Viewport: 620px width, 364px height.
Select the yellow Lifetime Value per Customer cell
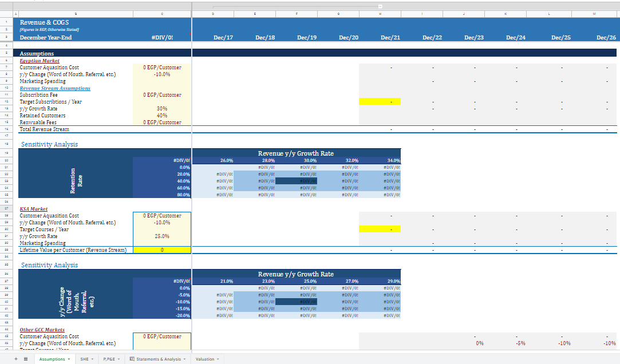(162, 250)
